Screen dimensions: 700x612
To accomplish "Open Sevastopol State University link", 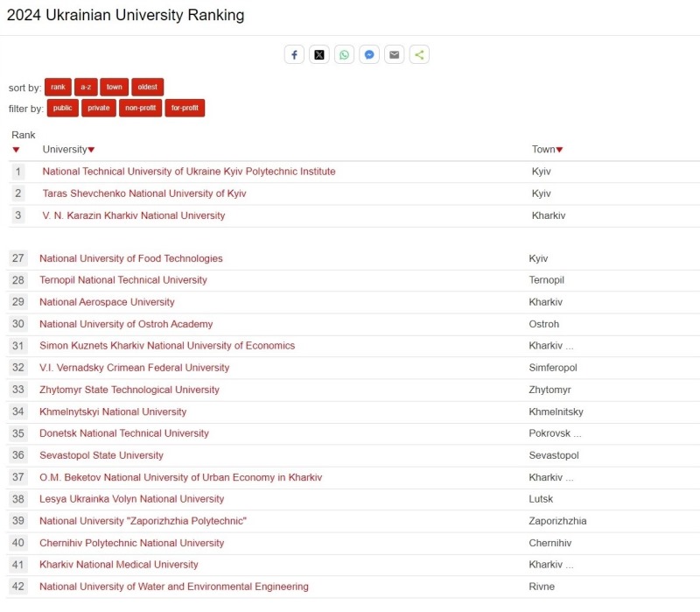I will [x=101, y=455].
